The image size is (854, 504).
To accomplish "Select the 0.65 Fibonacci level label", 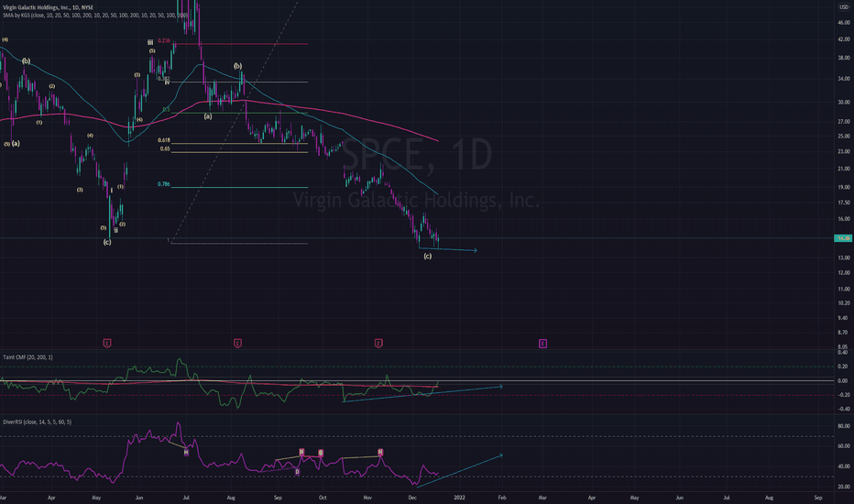I will click(165, 148).
